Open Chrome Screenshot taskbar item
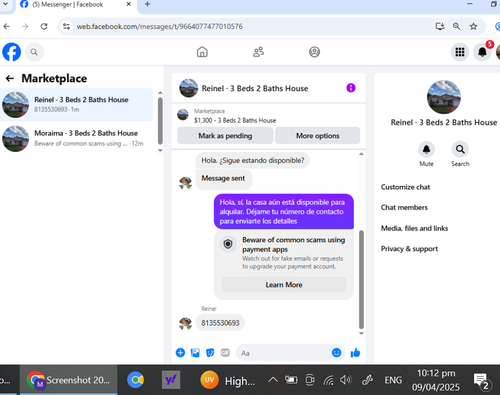500x395 pixels. [x=68, y=380]
